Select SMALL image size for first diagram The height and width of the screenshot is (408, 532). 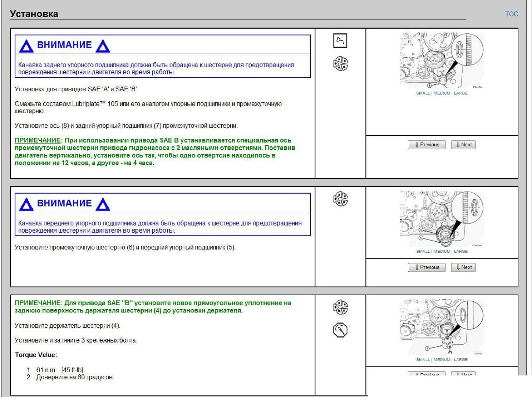(x=423, y=93)
